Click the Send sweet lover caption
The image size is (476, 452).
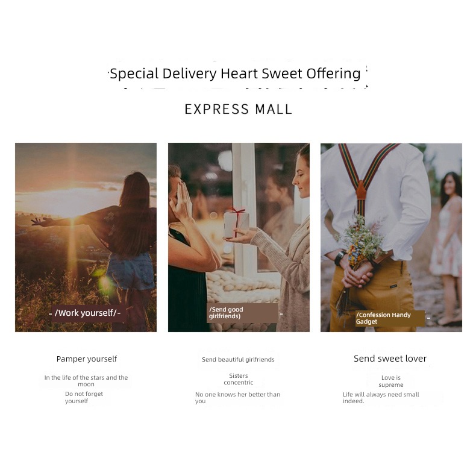point(390,359)
